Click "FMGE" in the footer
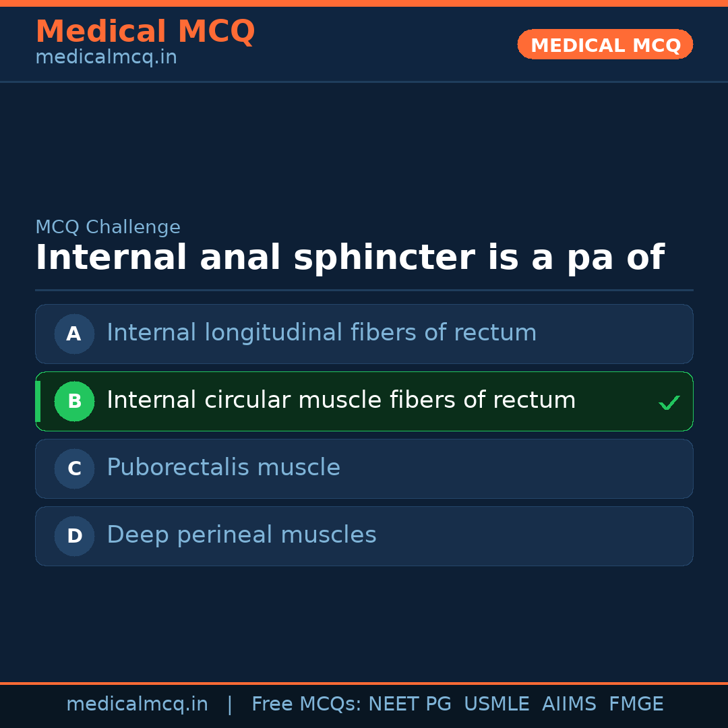The width and height of the screenshot is (728, 728). tap(636, 704)
